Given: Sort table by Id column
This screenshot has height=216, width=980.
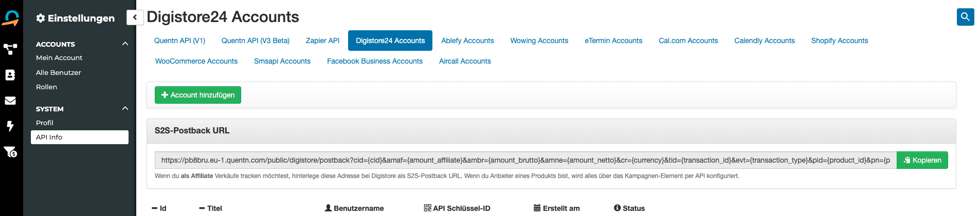Looking at the screenshot, I should 159,208.
